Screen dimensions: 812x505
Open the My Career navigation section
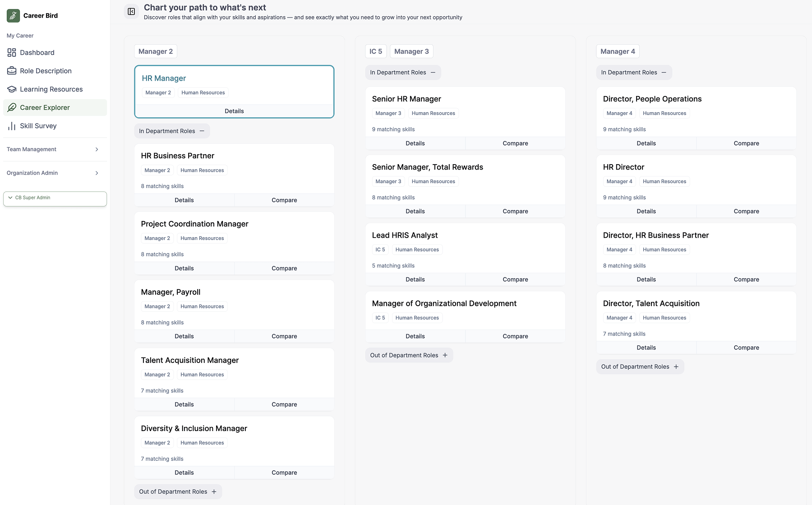pyautogui.click(x=20, y=35)
